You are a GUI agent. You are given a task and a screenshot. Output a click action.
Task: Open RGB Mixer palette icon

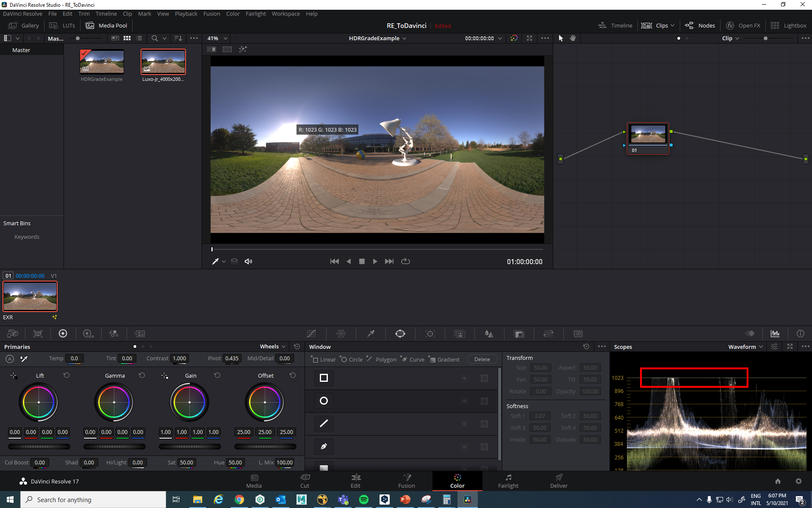pos(114,334)
